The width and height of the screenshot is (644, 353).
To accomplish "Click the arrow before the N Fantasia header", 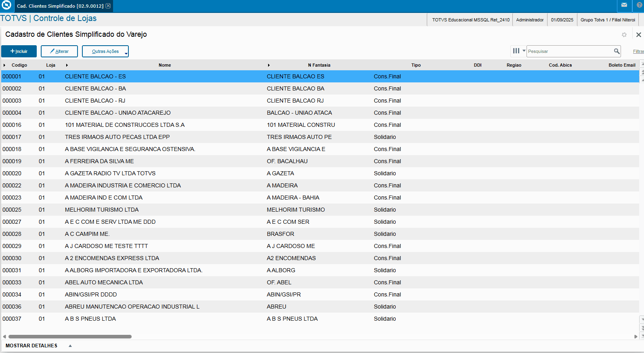I will tap(269, 65).
